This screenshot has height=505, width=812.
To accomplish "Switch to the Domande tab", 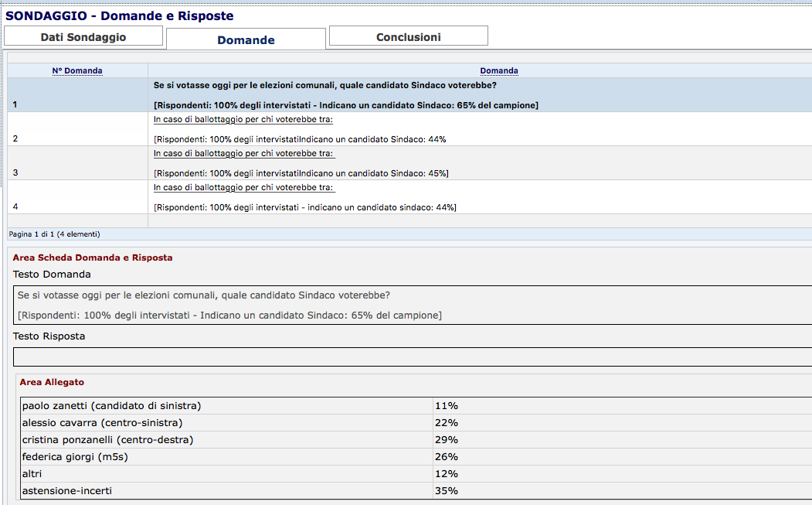I will pyautogui.click(x=246, y=40).
